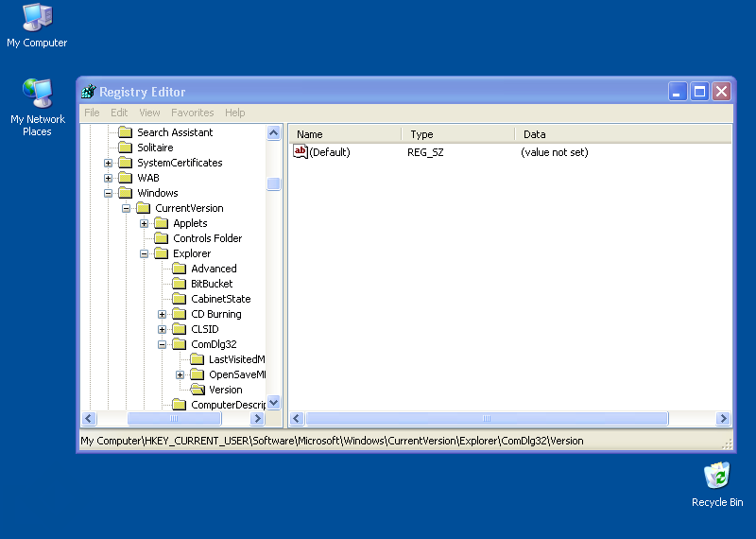Click tree pane scroll right arrow
Viewport: 756px width, 539px height.
257,418
